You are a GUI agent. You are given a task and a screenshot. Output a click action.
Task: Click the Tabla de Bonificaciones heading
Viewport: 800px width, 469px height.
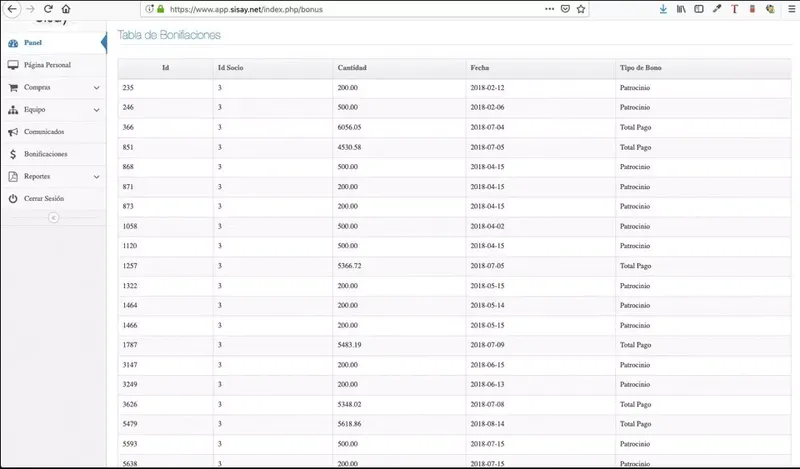(169, 35)
